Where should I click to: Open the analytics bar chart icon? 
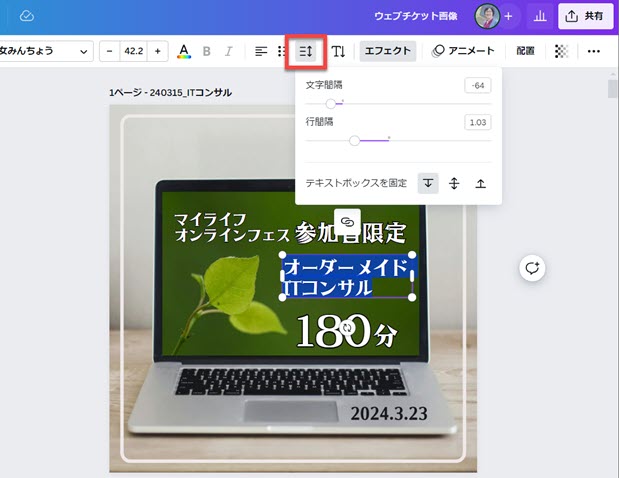point(540,16)
